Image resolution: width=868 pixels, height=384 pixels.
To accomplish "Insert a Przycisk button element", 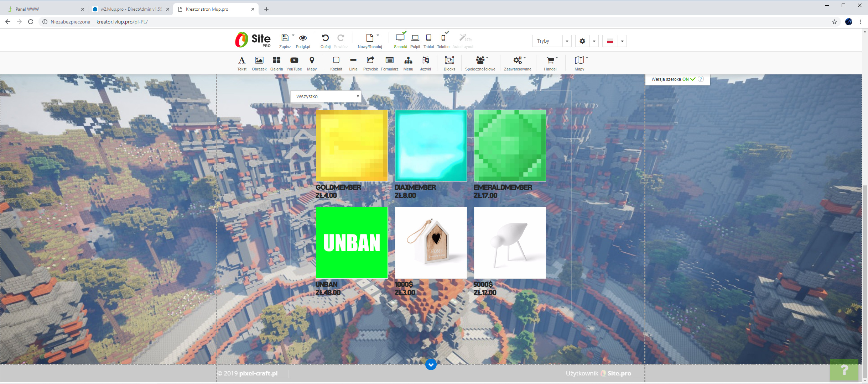I will pos(370,61).
